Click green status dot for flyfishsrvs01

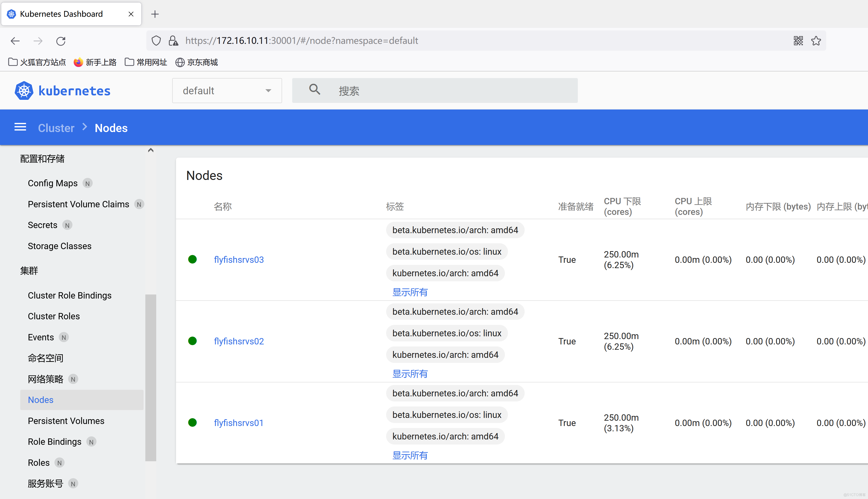[x=192, y=422]
